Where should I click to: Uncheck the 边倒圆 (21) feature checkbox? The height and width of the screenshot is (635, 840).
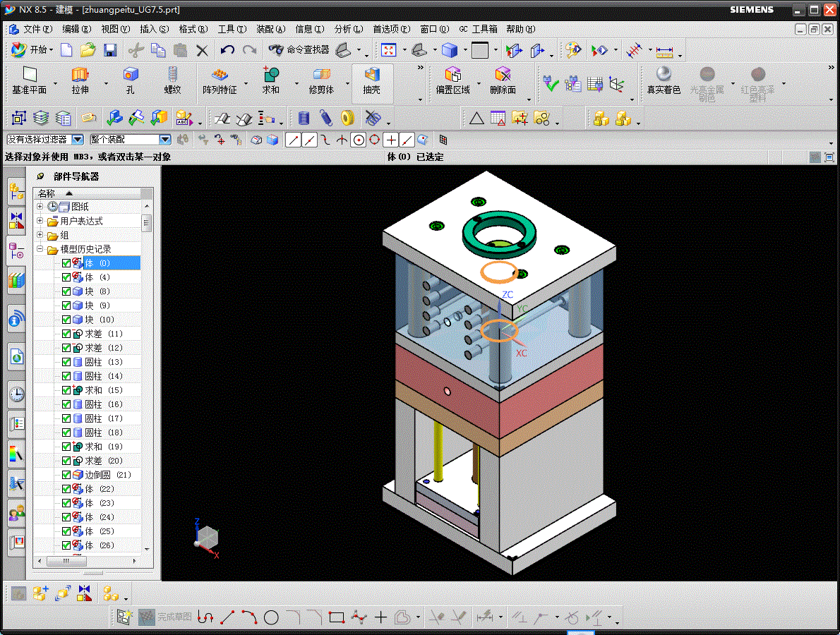click(66, 475)
